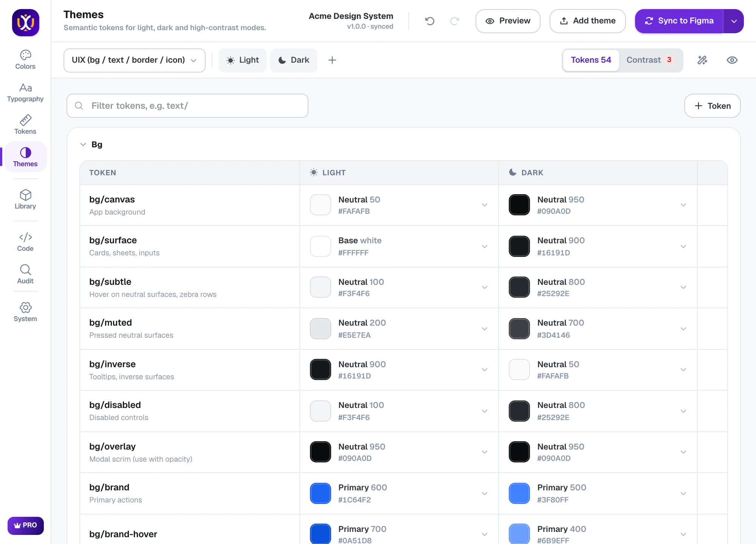Click the Primary 600 swatch for bg/brand
Image resolution: width=756 pixels, height=544 pixels.
(x=321, y=493)
